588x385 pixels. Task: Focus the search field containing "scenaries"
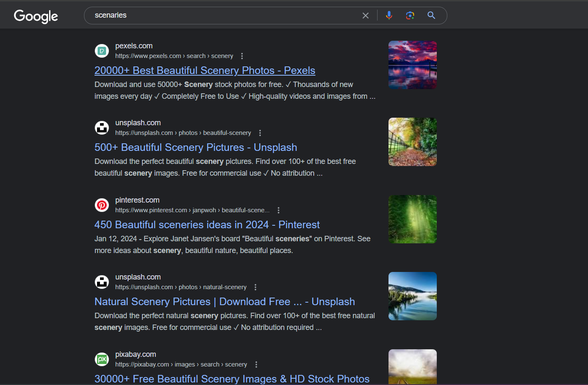[x=223, y=16]
